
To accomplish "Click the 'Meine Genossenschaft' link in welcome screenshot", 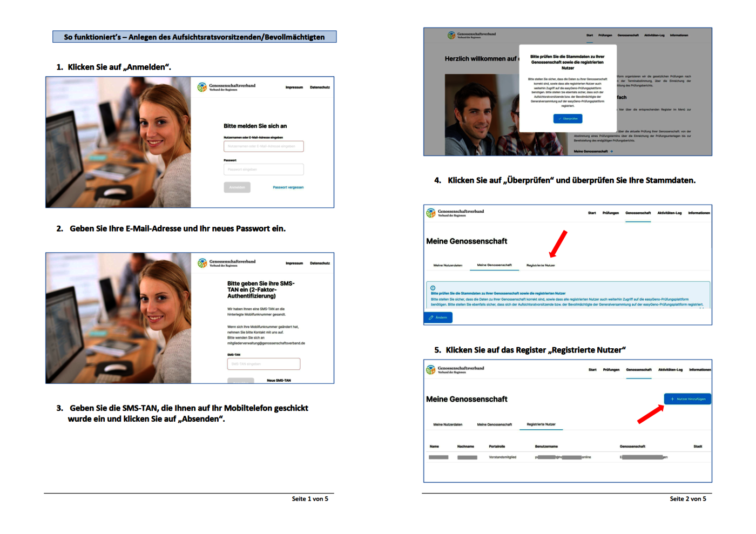I will [591, 151].
